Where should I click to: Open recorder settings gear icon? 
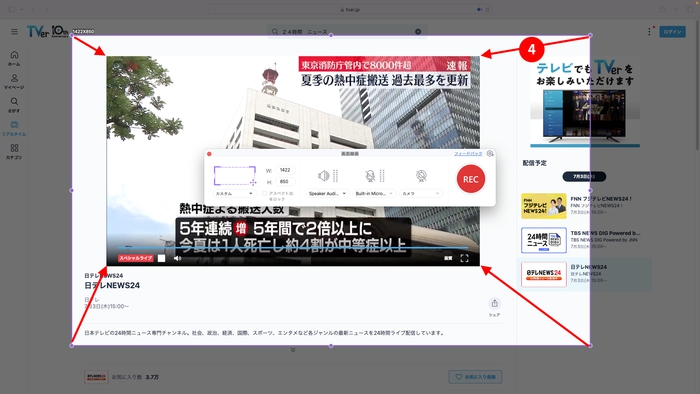[490, 153]
